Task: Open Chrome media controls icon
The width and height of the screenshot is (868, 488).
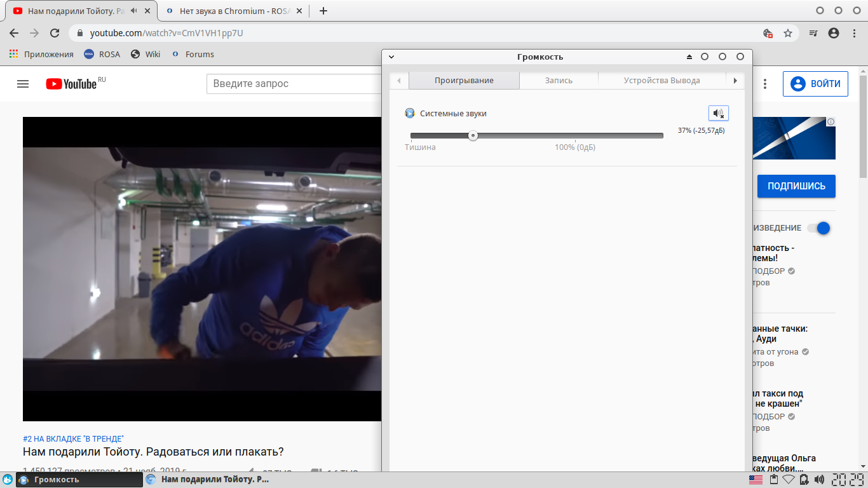Action: [x=813, y=33]
